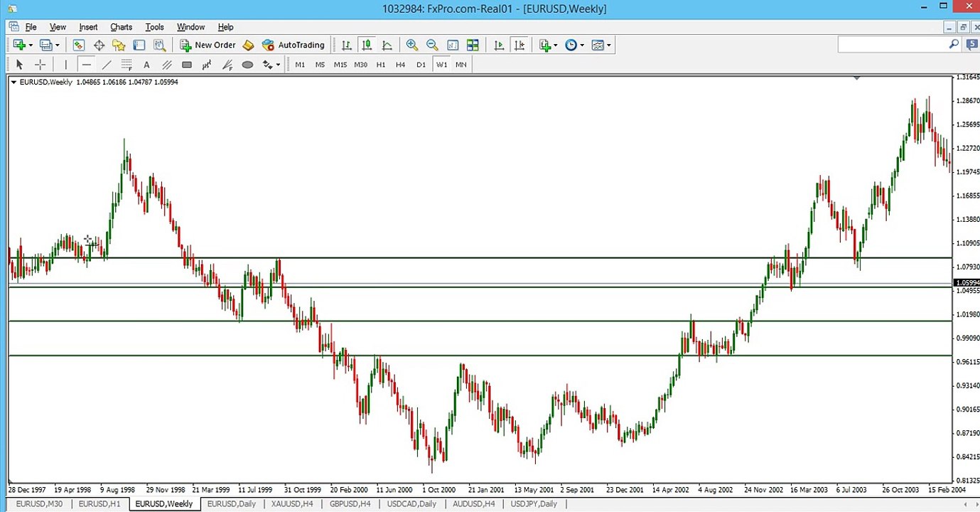
Task: Switch timeframe to MN monthly
Action: point(461,65)
